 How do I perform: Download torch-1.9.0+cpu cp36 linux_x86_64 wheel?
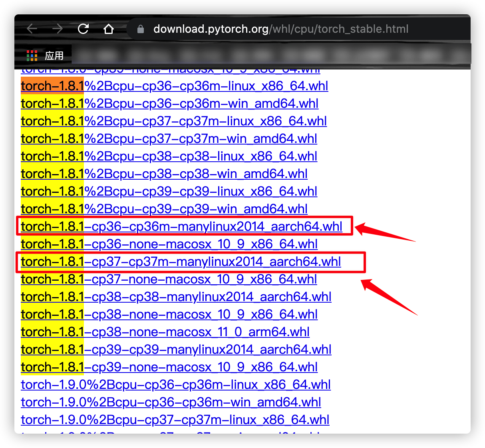point(176,385)
